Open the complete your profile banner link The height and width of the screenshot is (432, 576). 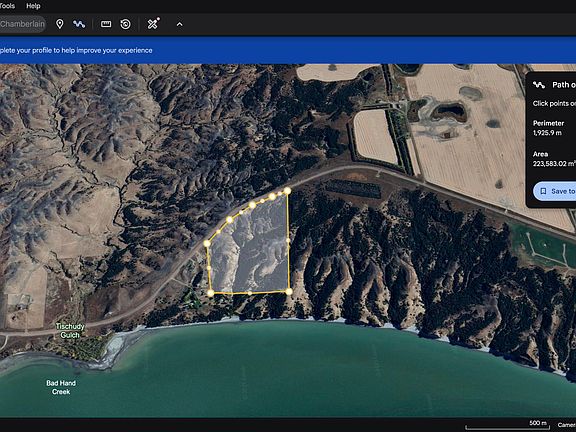pyautogui.click(x=76, y=50)
